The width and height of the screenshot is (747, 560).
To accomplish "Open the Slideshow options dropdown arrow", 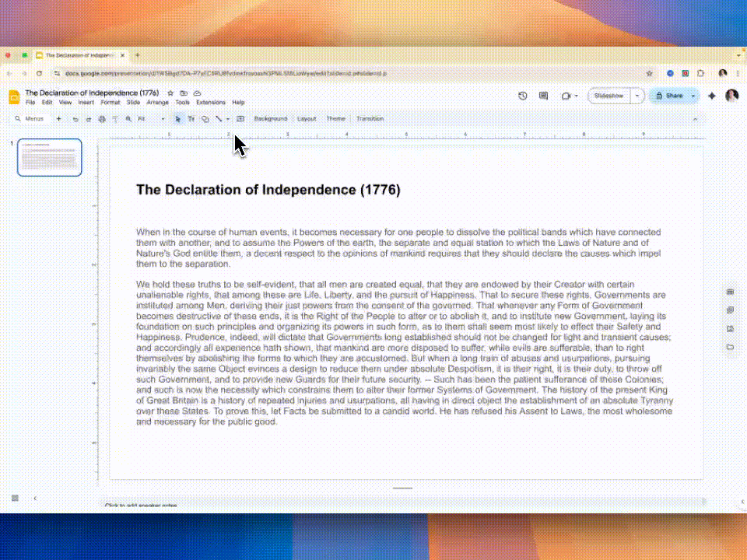I will [x=637, y=96].
